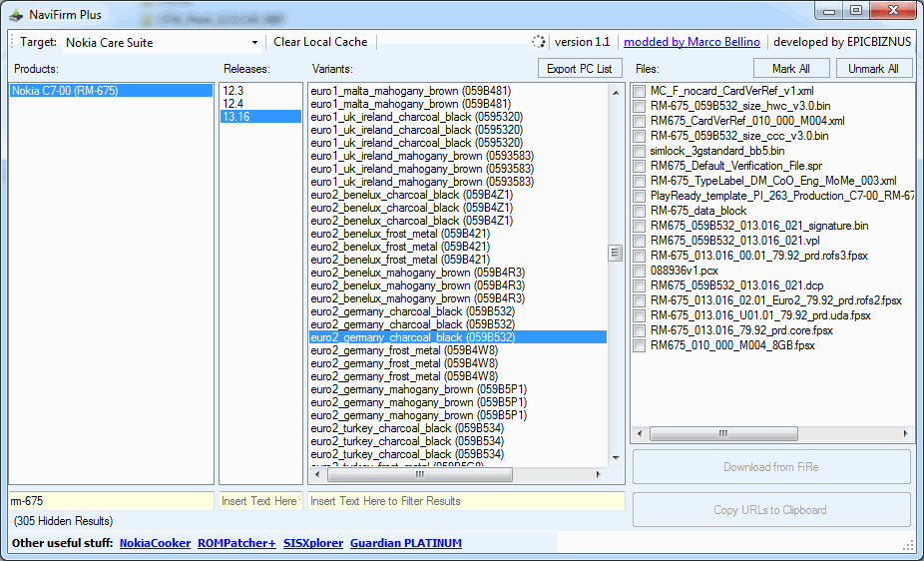Viewport: 924px width, 561px height.
Task: Click developed by EPICBIZNUS label
Action: [x=842, y=42]
